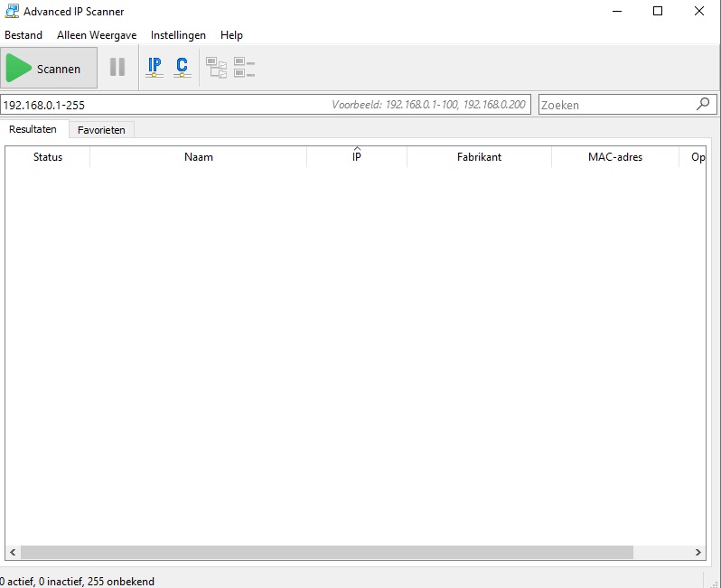This screenshot has height=588, width=721.
Task: Sort by the Fabrikant column header
Action: [x=479, y=157]
